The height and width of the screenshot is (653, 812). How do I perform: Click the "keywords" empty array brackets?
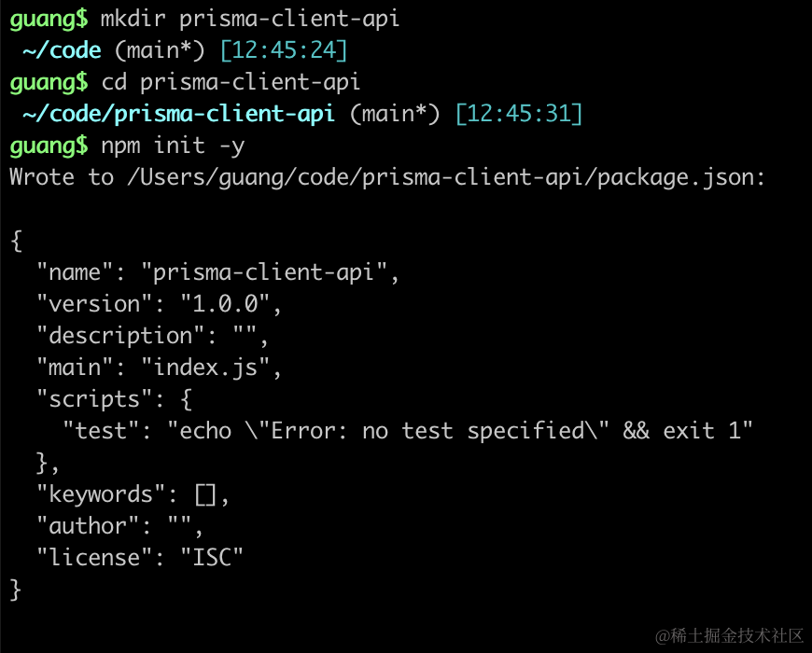point(205,494)
